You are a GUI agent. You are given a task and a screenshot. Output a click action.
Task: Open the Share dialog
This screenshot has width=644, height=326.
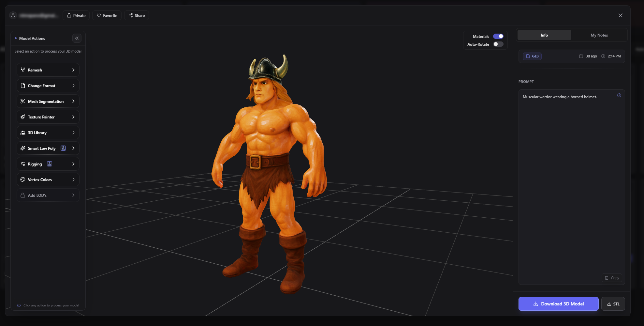[136, 15]
